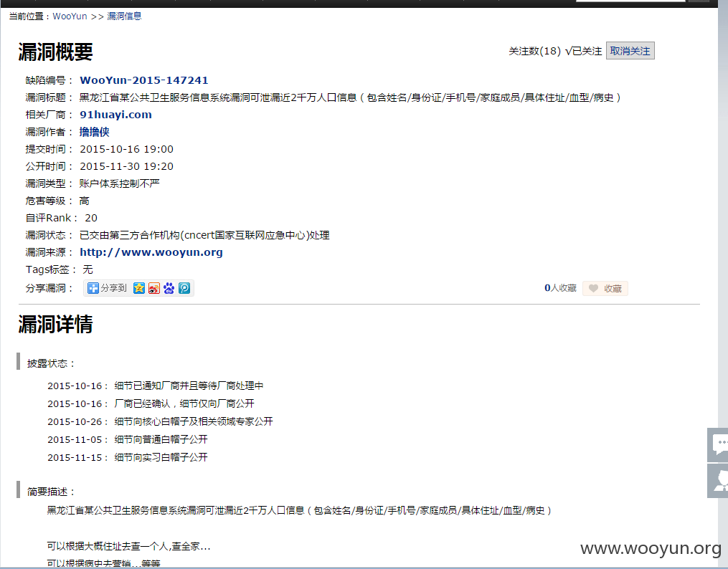Visit vendor link 91huayi.com
The height and width of the screenshot is (569, 728).
pos(115,115)
